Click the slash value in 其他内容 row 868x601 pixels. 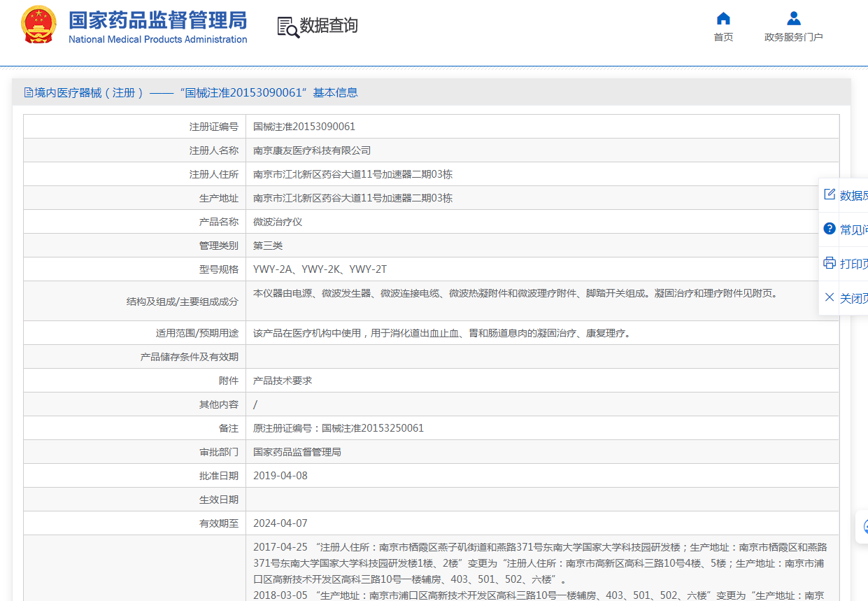[x=255, y=404]
